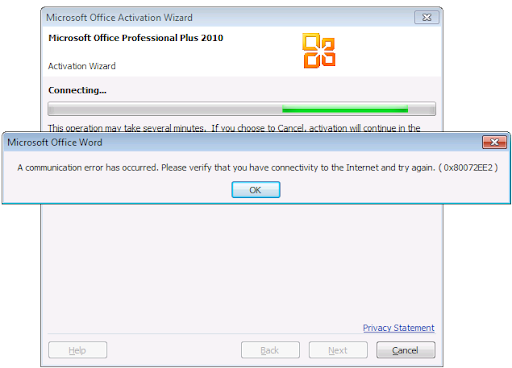Click the Connecting... status label
The image size is (512, 368).
point(77,90)
